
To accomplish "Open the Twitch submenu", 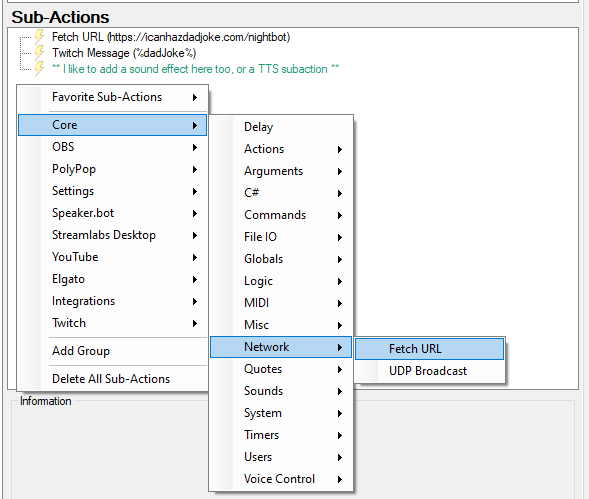I will [x=113, y=323].
